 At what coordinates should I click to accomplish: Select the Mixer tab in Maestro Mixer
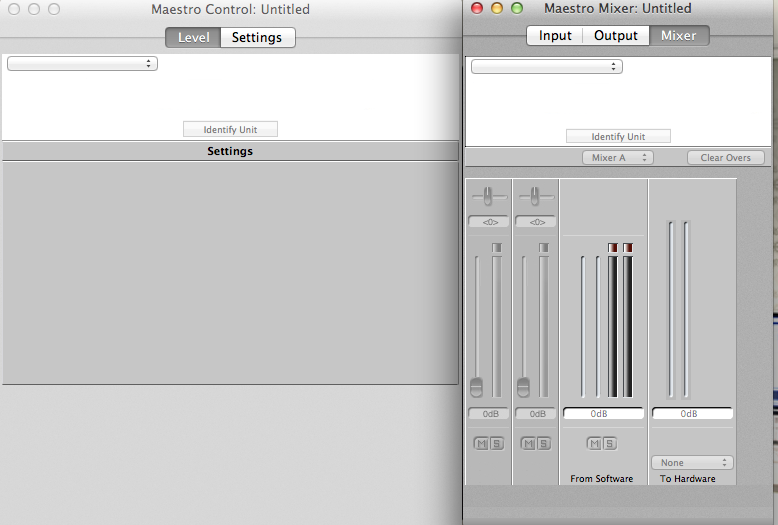click(x=679, y=36)
